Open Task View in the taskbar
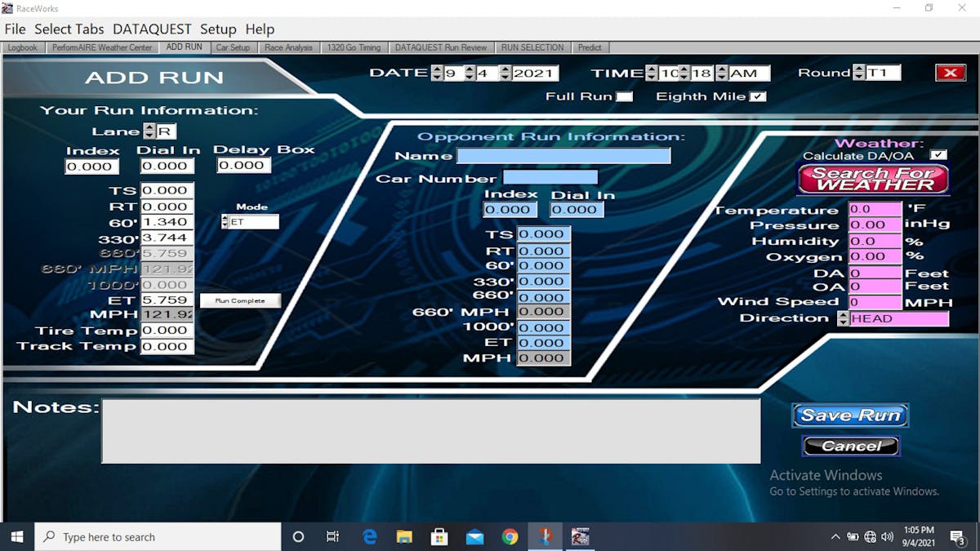The height and width of the screenshot is (551, 980). click(332, 536)
